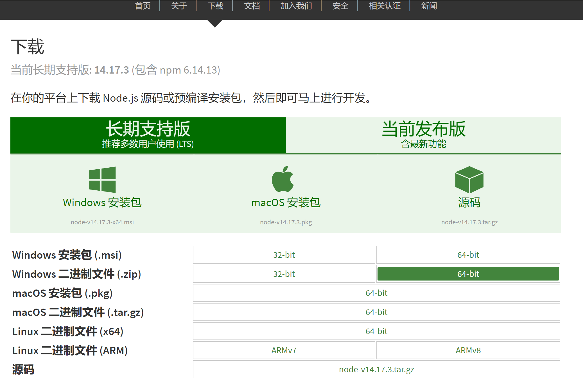This screenshot has width=583, height=392.
Task: Download 32-bit Windows 安装包 (.msi)
Action: 284,255
